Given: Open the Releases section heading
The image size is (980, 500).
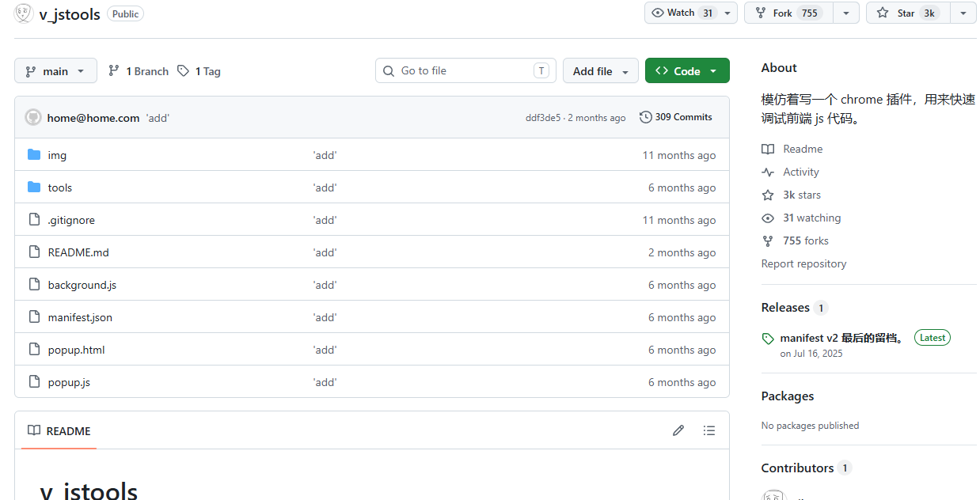Looking at the screenshot, I should pos(785,307).
